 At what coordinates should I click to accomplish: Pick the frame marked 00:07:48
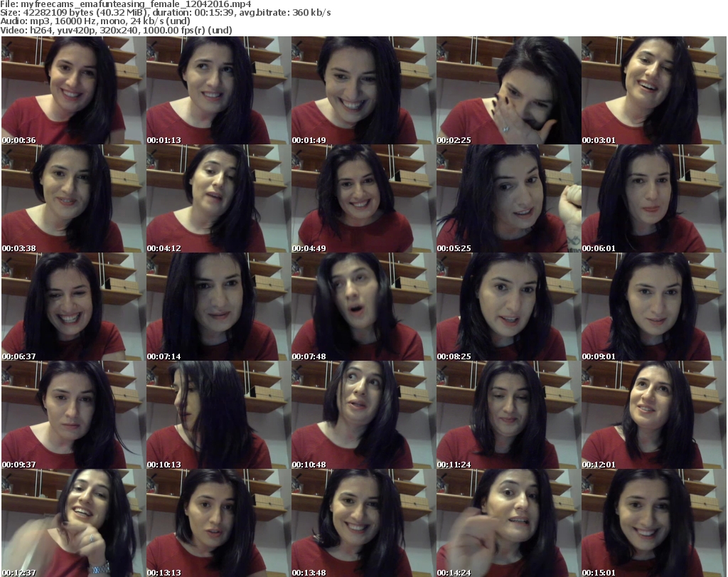[362, 307]
